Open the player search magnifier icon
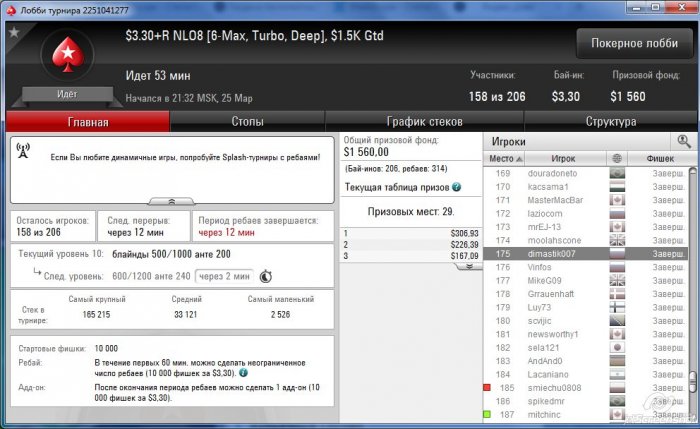This screenshot has width=700, height=429. [x=683, y=142]
